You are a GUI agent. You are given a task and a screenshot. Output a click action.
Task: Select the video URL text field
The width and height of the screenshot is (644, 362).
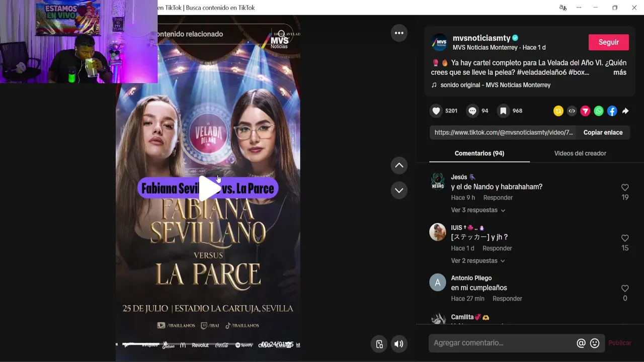[x=503, y=133]
